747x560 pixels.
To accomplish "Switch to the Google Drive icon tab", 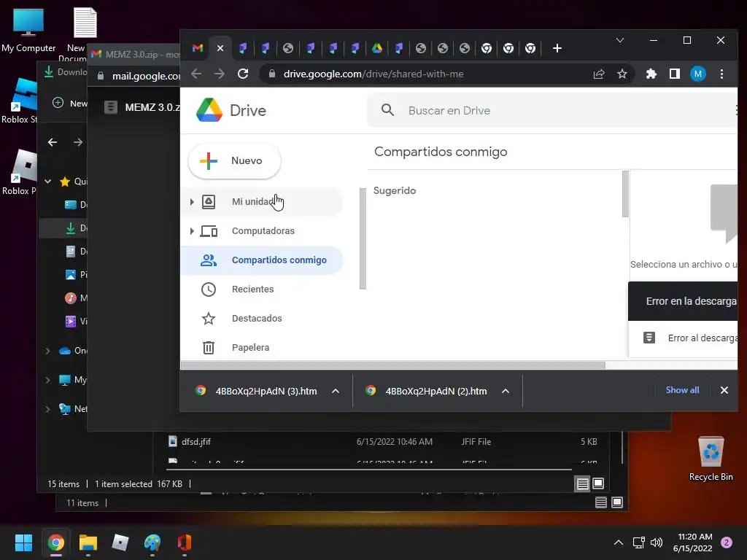I will click(x=377, y=48).
